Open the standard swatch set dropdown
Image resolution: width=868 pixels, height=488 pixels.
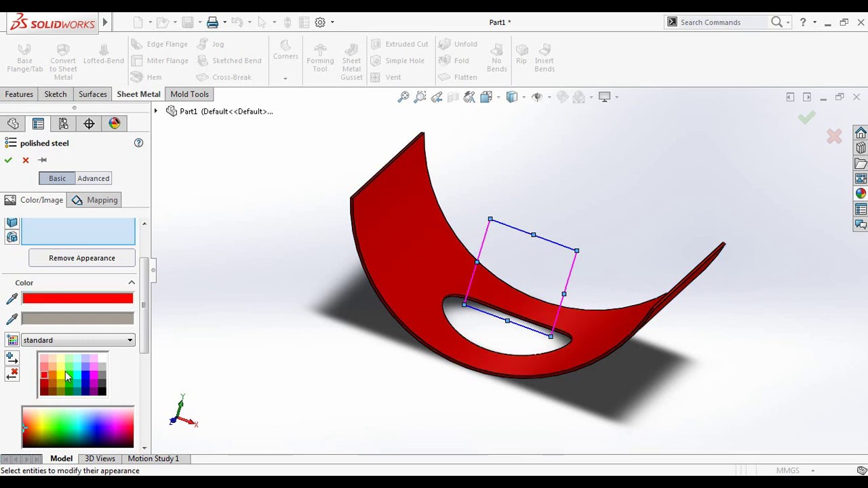tap(78, 340)
